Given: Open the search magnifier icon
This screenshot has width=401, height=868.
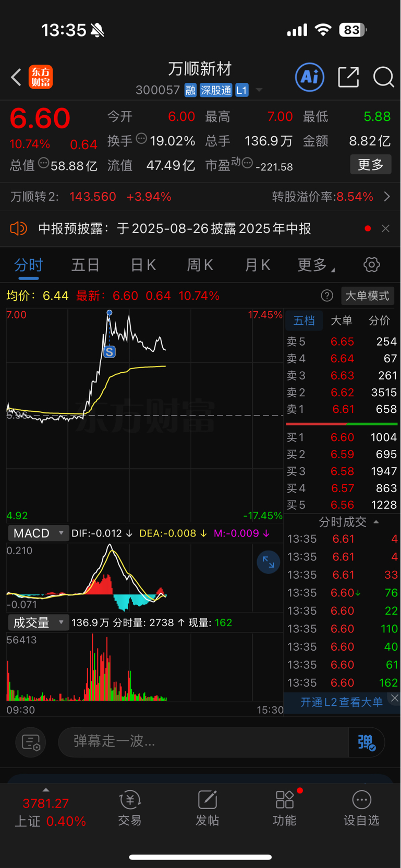Looking at the screenshot, I should [x=383, y=77].
